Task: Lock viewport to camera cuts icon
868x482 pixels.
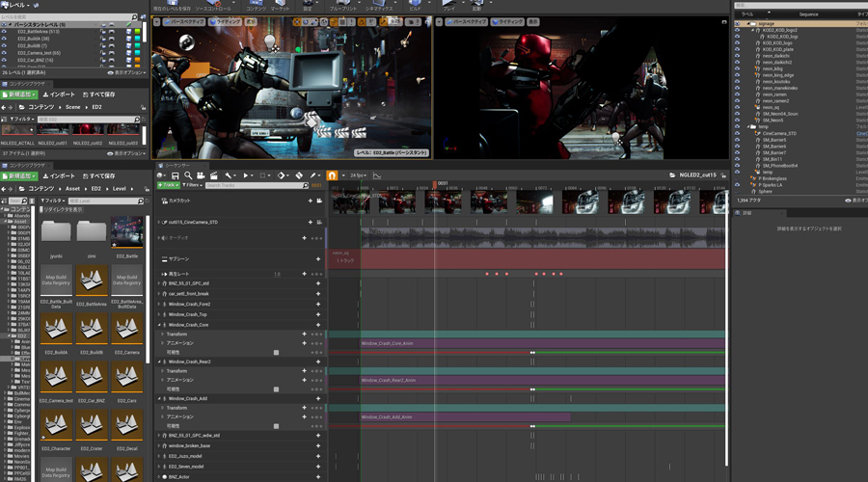Action: pos(319,201)
